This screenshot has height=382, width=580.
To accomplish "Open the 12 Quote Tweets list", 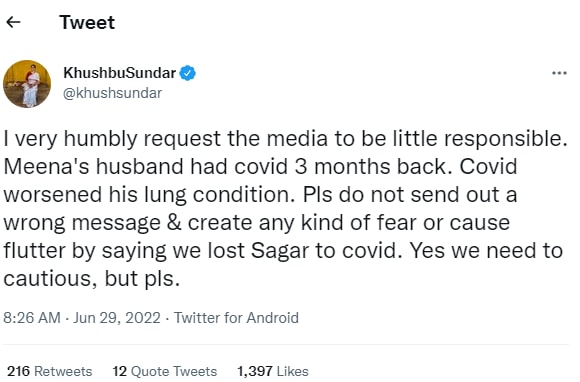I will (165, 371).
